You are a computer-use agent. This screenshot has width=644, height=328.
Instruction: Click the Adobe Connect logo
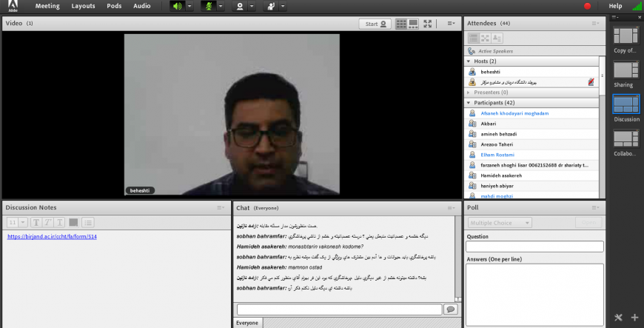13,6
